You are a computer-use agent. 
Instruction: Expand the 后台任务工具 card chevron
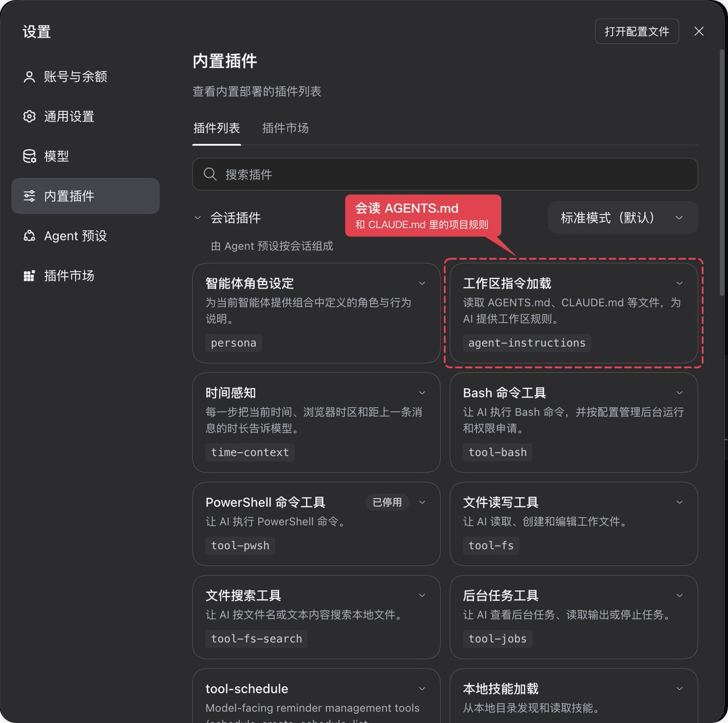tap(679, 596)
